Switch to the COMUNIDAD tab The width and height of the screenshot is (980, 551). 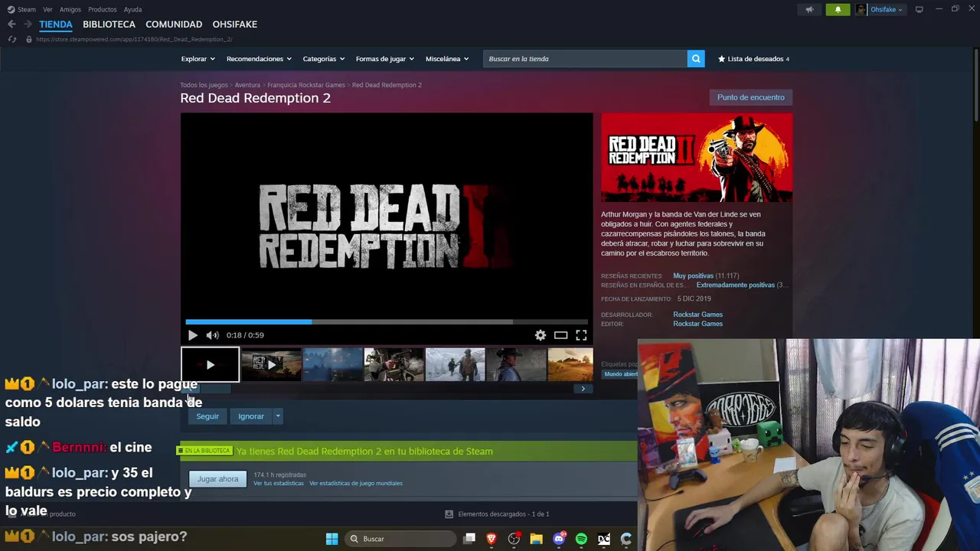pos(174,24)
